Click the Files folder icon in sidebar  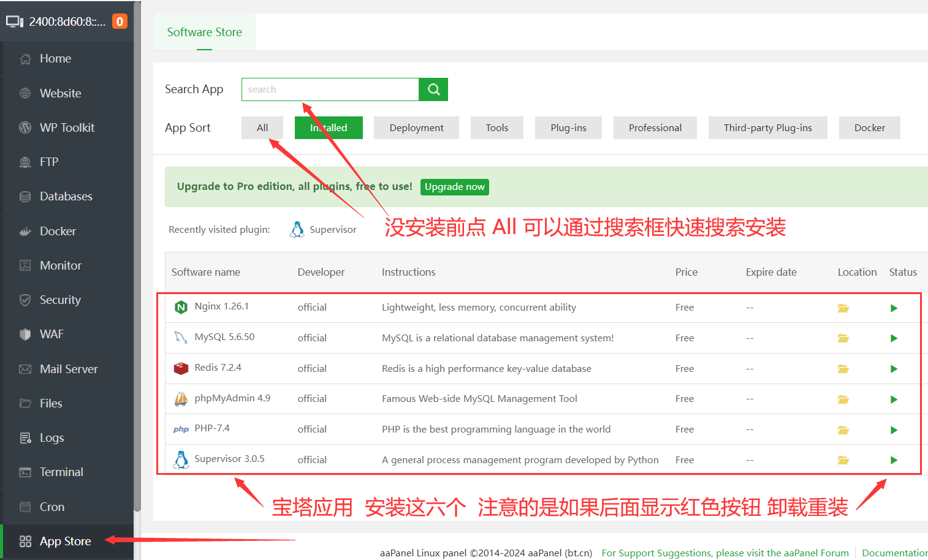click(x=25, y=403)
